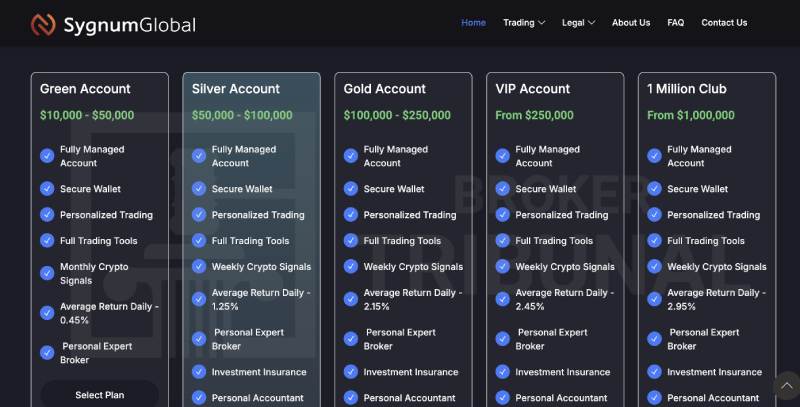Open the Trading menu
Image resolution: width=800 pixels, height=407 pixels.
coord(519,23)
